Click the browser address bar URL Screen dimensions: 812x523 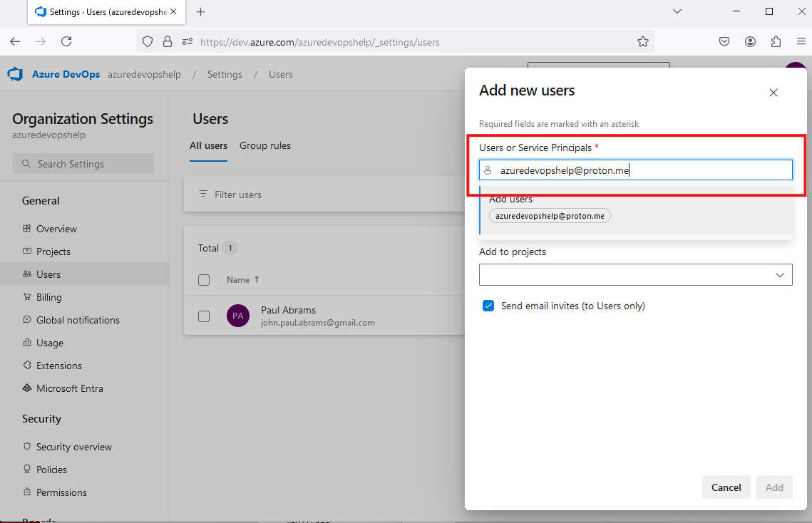(320, 42)
